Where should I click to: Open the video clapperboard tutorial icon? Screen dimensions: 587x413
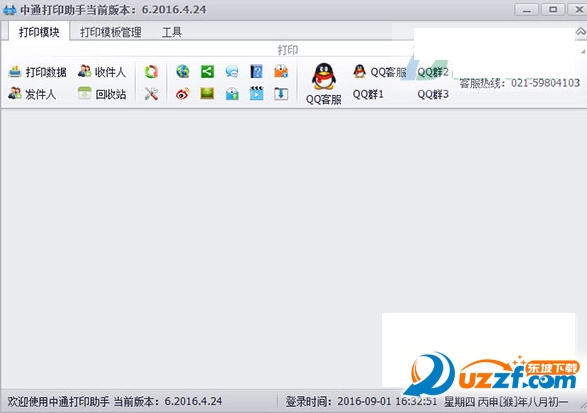click(256, 94)
